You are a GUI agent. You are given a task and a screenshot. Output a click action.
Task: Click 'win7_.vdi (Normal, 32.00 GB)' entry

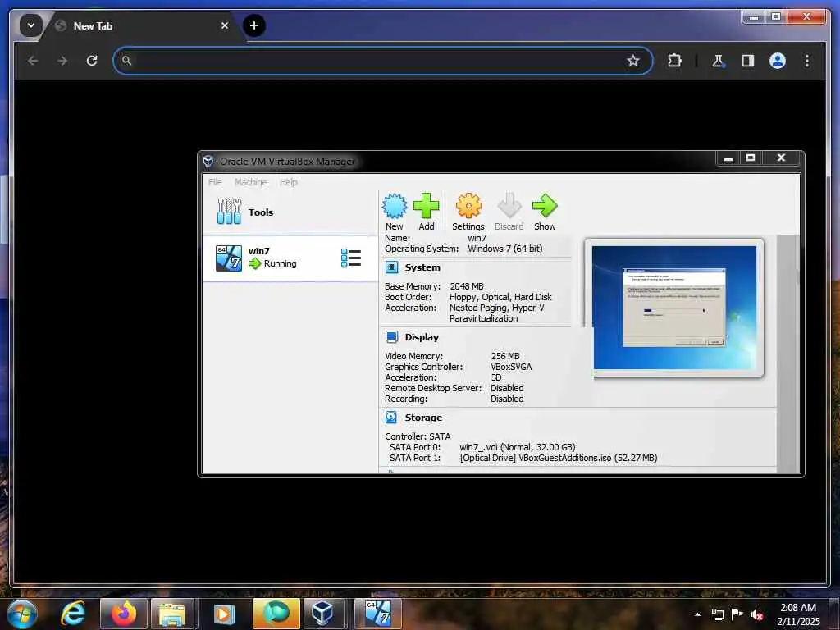517,447
